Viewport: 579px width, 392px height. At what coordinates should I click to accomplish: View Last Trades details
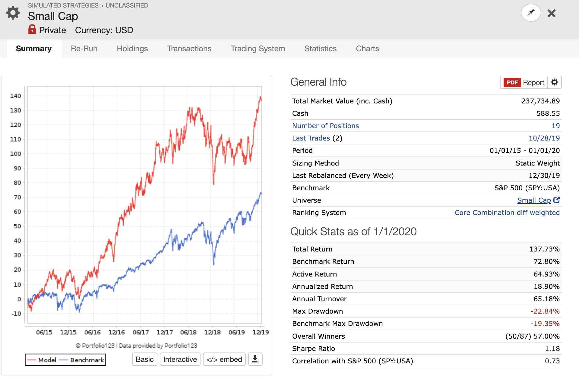click(x=311, y=138)
